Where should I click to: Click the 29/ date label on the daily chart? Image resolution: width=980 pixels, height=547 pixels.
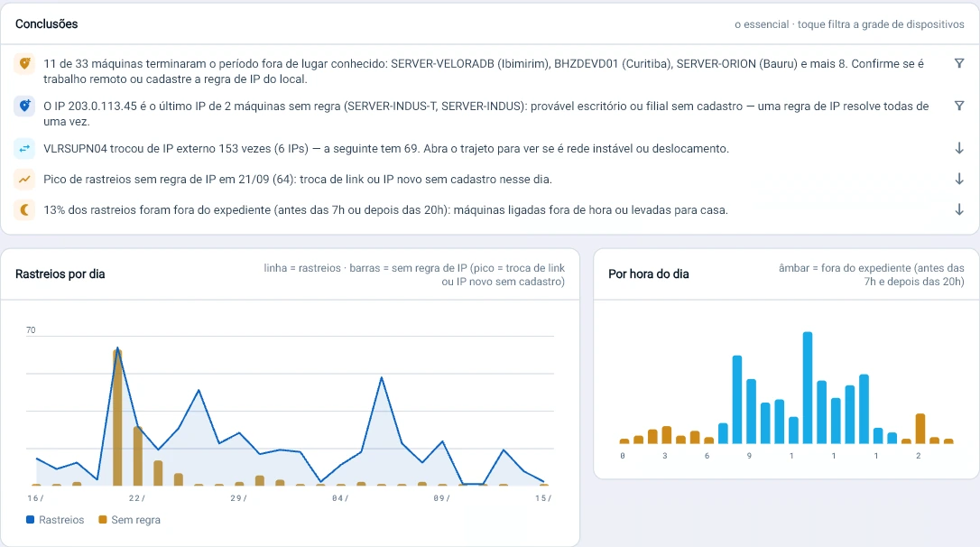pos(239,498)
